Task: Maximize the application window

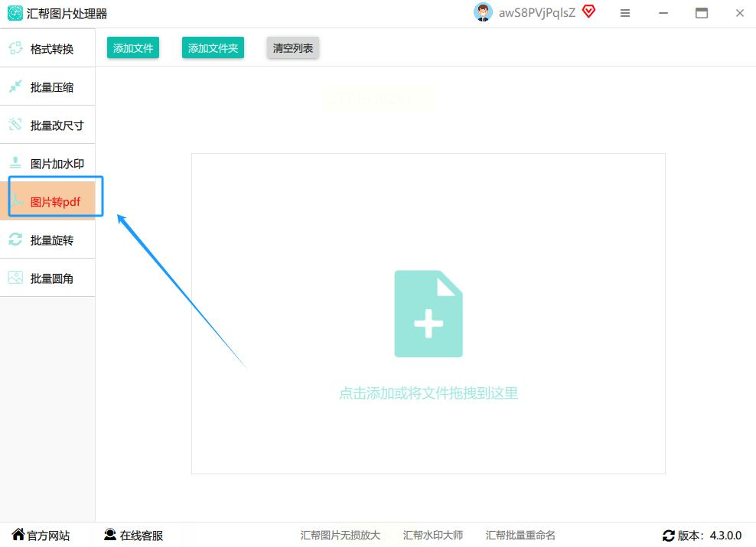Action: point(702,13)
